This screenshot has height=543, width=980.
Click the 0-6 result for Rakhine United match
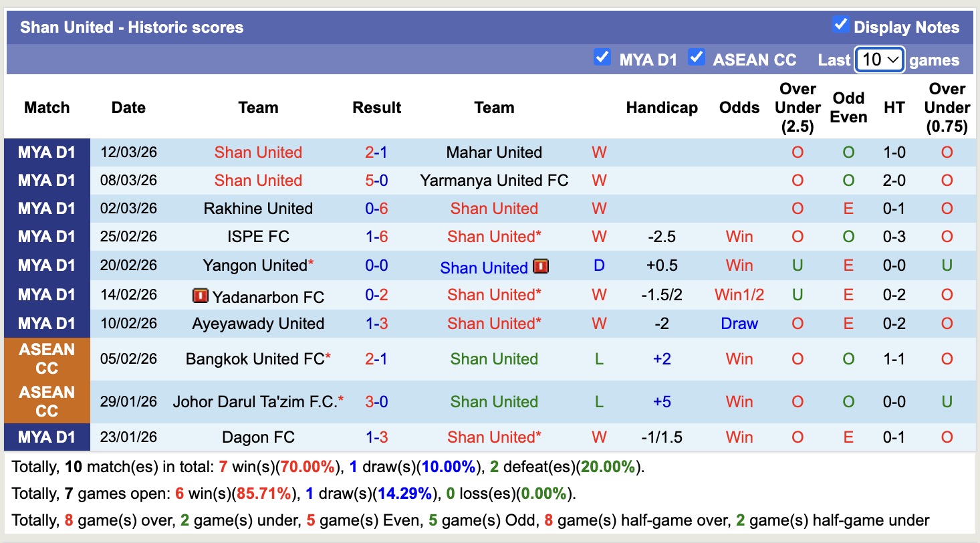tap(376, 208)
